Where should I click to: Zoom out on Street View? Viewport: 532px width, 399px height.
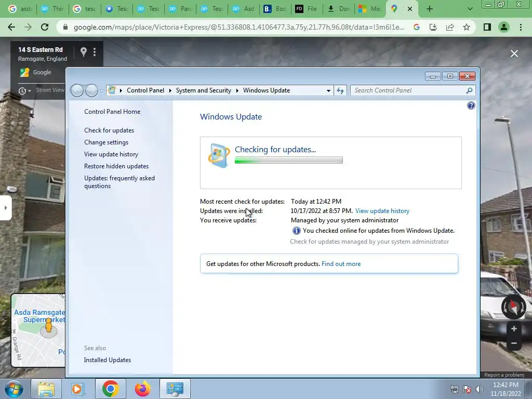coord(514,343)
